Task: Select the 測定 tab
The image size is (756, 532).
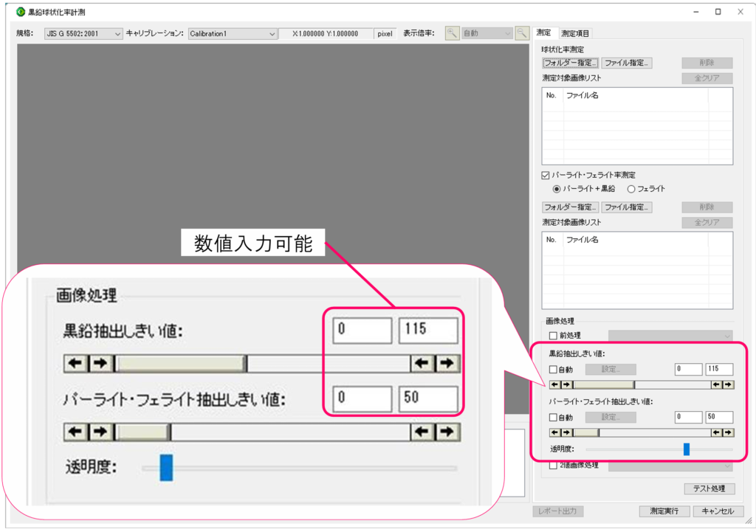Action: tap(543, 33)
